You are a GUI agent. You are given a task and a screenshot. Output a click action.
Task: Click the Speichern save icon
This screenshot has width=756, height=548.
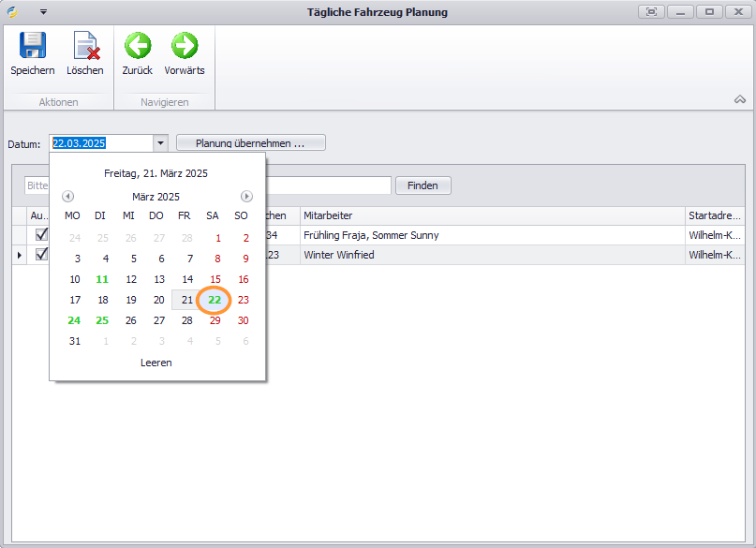(x=33, y=47)
